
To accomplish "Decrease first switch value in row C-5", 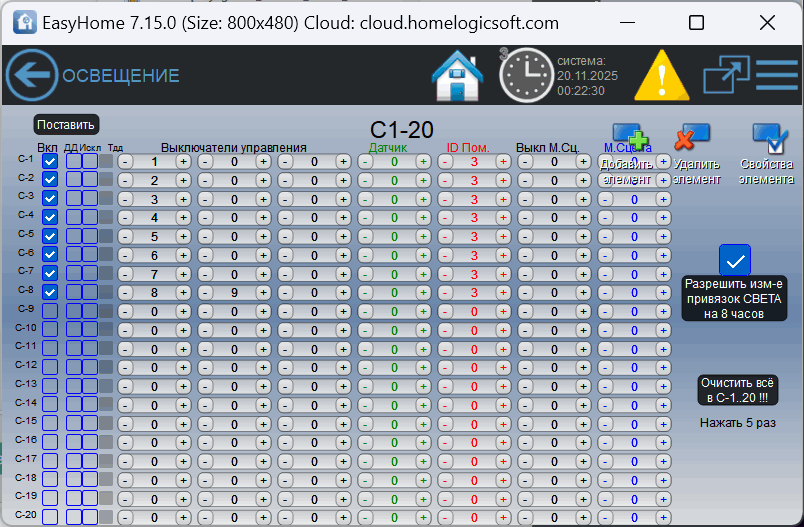I will coord(125,237).
